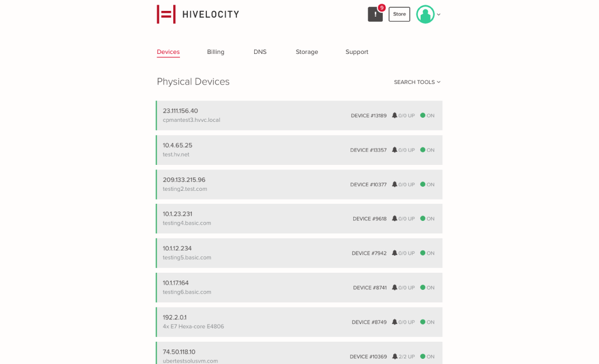Image resolution: width=599 pixels, height=364 pixels.
Task: Click the Physical Devices heading
Action: pos(193,82)
